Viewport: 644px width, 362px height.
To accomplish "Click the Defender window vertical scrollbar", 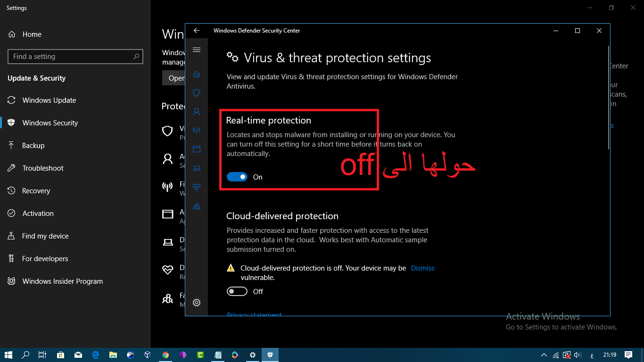I will 608,98.
